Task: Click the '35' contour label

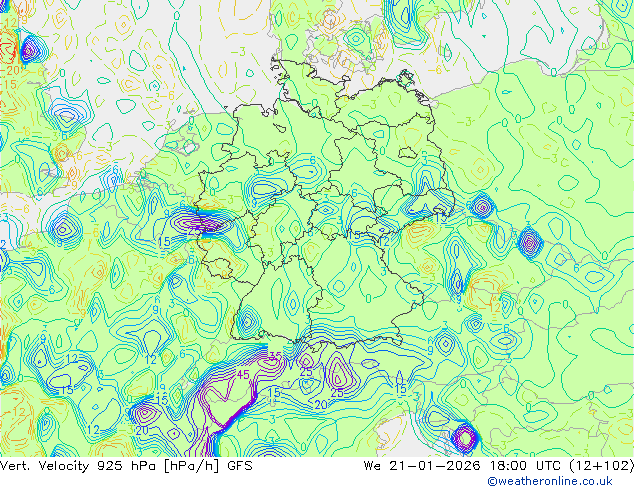Action: point(275,357)
